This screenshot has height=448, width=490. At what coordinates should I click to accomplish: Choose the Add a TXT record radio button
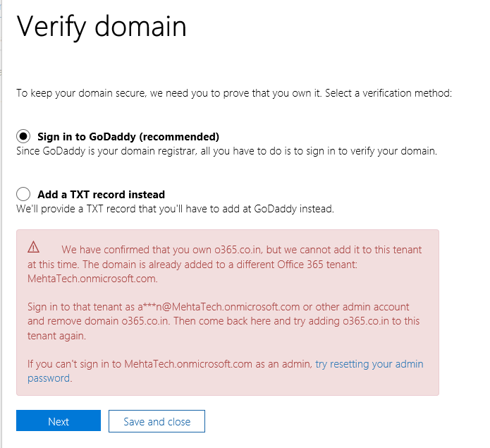[x=24, y=194]
